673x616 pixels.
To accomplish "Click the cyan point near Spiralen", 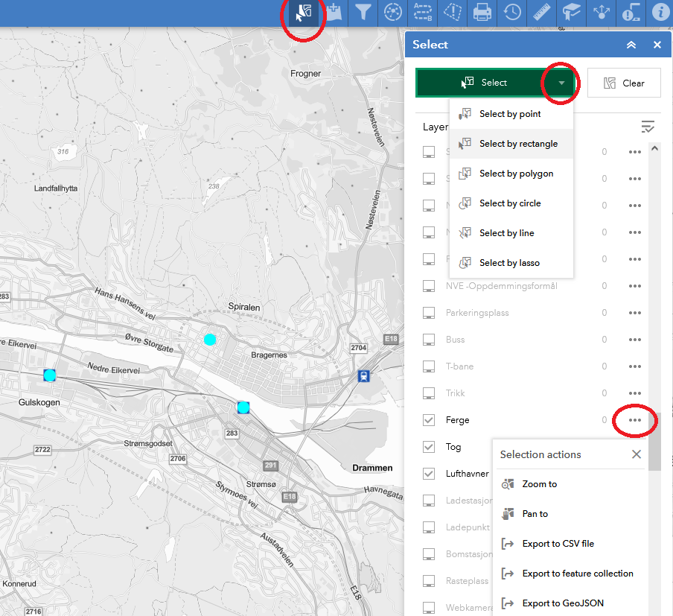I will click(x=210, y=340).
